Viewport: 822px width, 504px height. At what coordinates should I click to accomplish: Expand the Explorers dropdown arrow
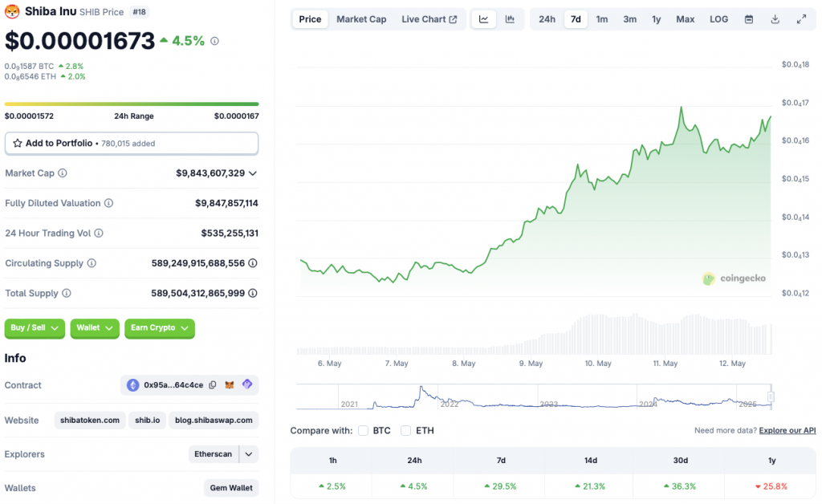[x=249, y=454]
